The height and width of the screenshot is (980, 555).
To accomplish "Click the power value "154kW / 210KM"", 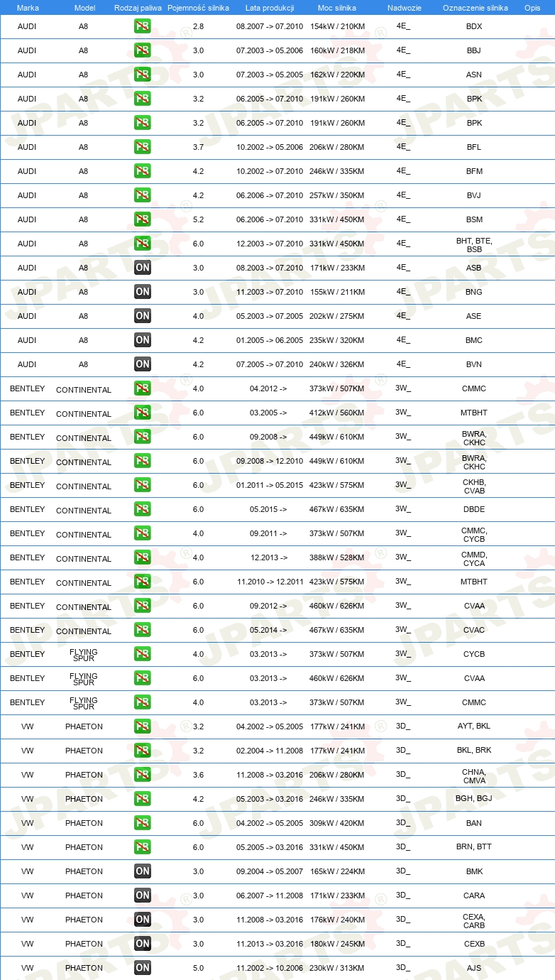I will click(337, 26).
